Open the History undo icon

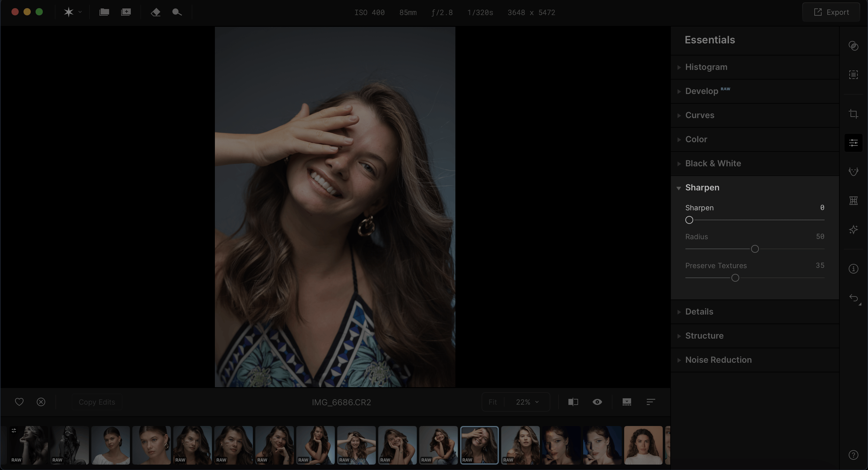[x=853, y=298]
